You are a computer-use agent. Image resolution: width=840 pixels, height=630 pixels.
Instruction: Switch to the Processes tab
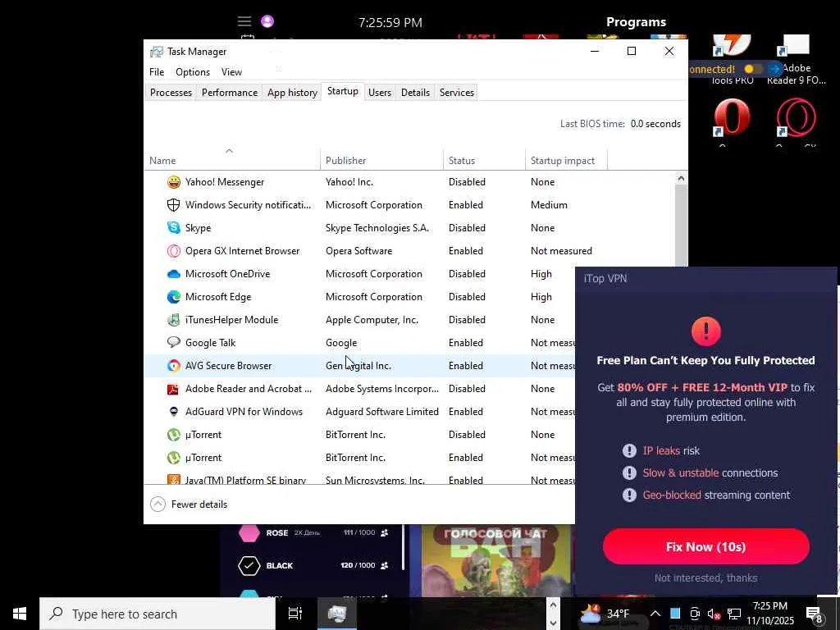point(171,93)
